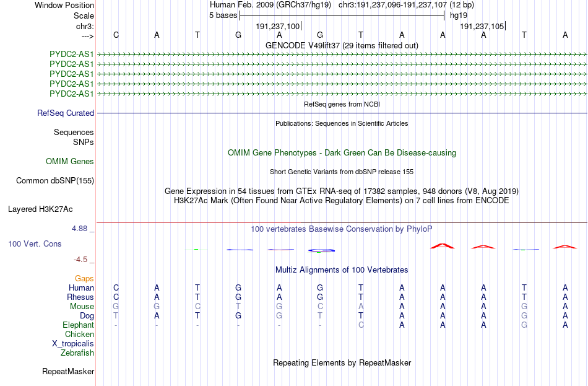Open the GTEx Gene Expression in 54 tissues title
Viewport: 588px width, 386px height.
[x=342, y=191]
